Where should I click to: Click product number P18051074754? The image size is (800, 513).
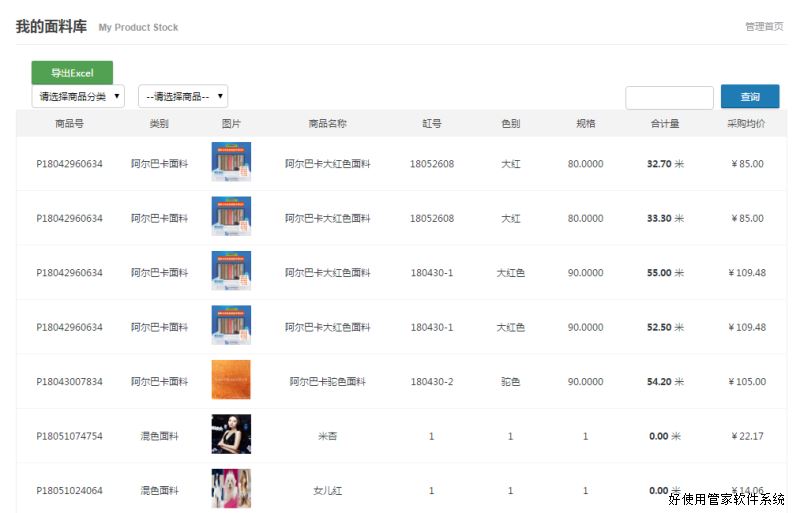[69, 436]
